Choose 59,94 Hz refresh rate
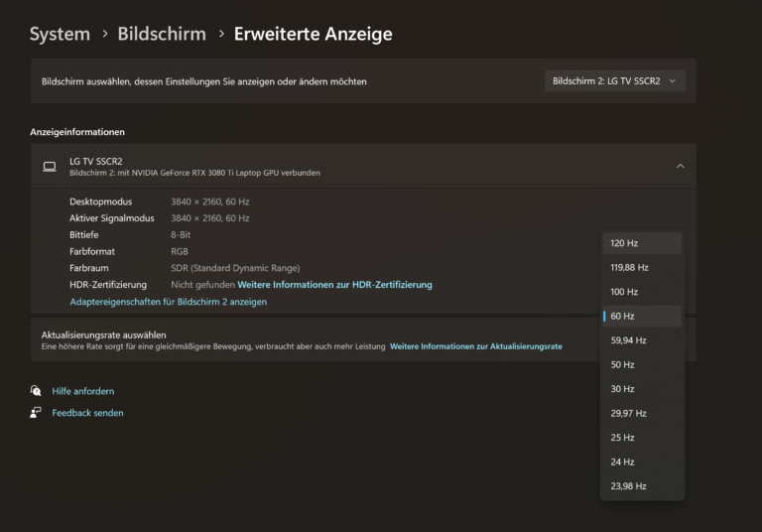762x532 pixels. (642, 340)
